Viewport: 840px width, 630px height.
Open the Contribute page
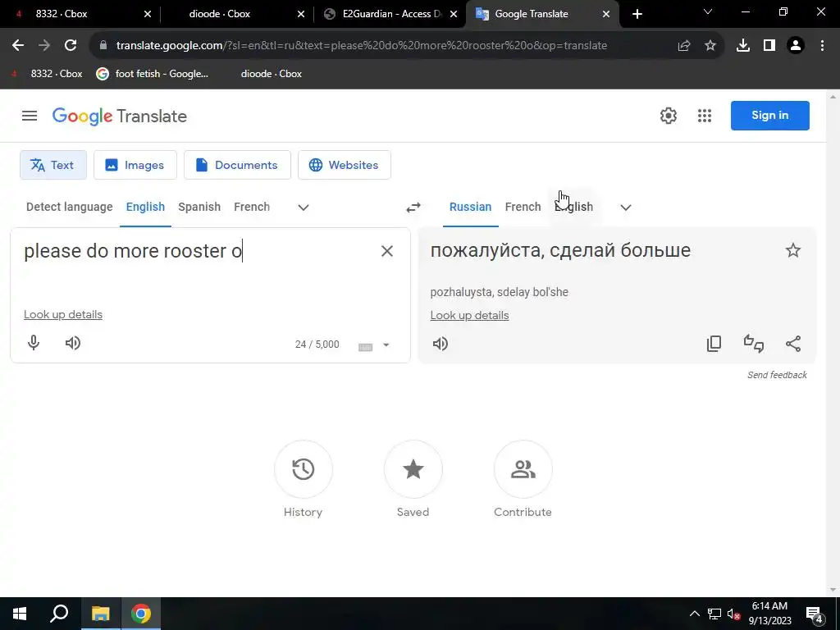click(523, 469)
